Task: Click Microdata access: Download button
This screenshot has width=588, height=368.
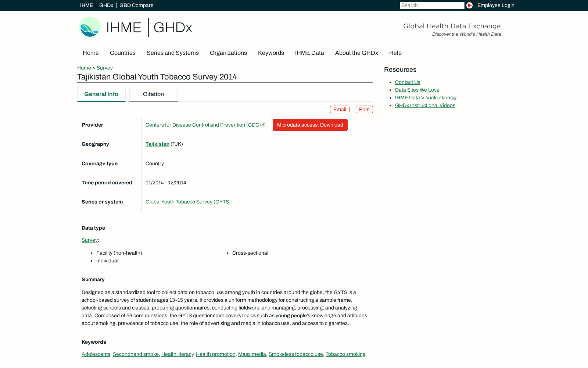Action: pyautogui.click(x=310, y=125)
